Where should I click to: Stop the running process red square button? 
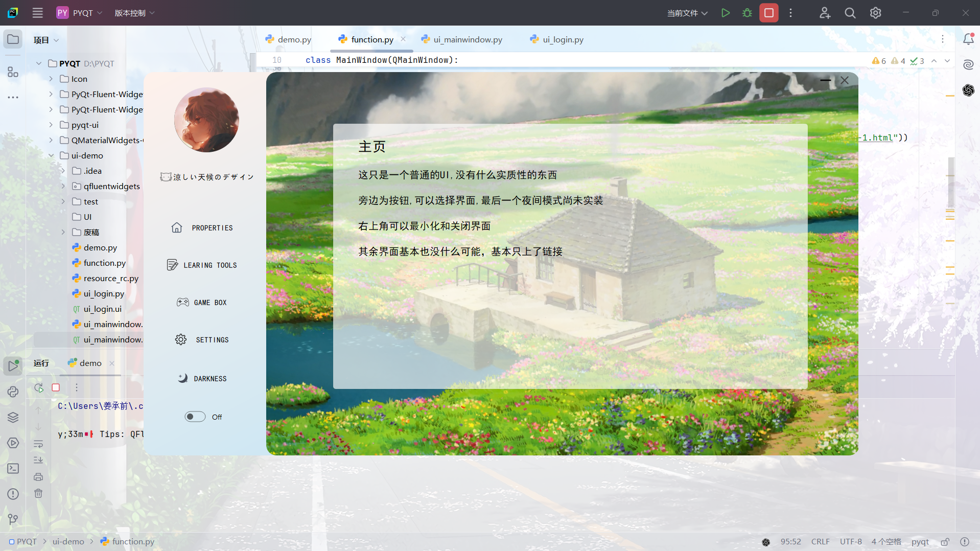click(x=768, y=13)
